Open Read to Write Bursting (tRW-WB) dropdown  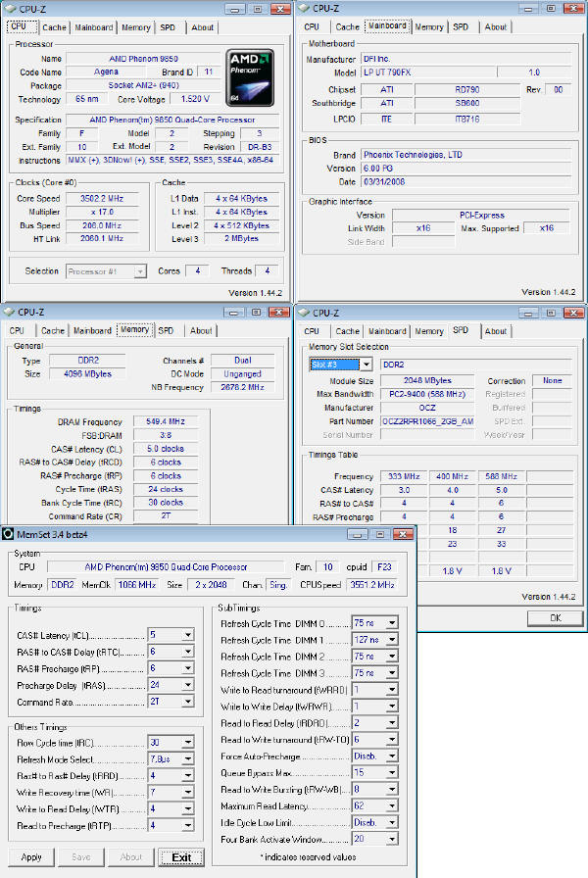click(x=392, y=790)
